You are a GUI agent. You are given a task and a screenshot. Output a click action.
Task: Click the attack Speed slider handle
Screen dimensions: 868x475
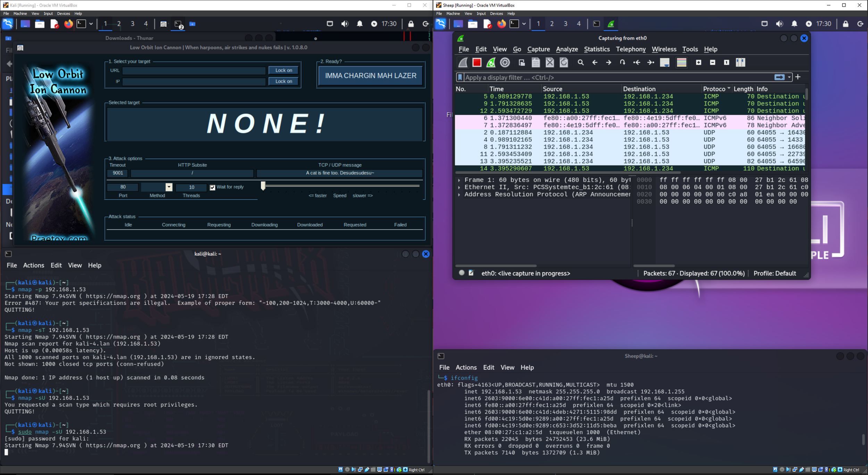263,186
